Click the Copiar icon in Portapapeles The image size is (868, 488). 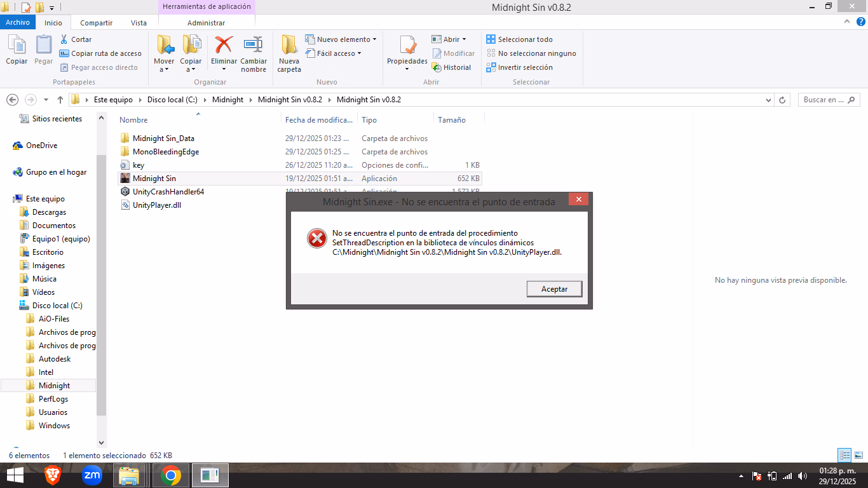17,46
